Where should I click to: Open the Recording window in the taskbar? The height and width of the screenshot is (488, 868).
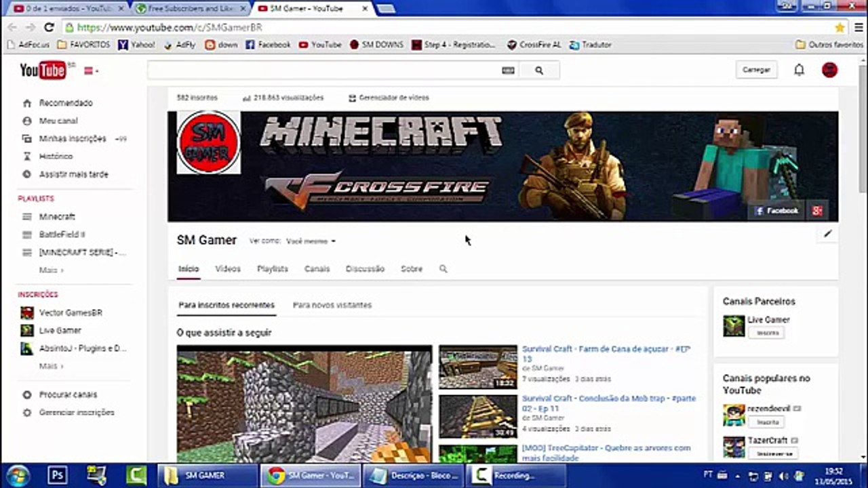[516, 475]
